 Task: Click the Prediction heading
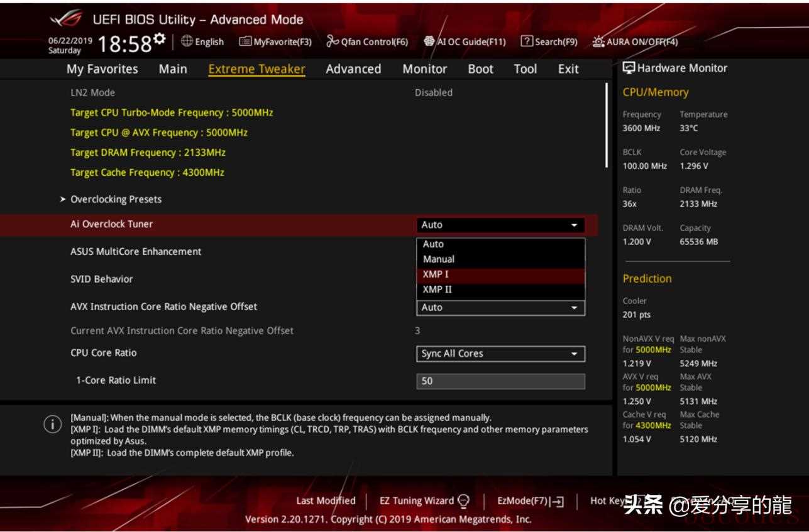click(647, 279)
